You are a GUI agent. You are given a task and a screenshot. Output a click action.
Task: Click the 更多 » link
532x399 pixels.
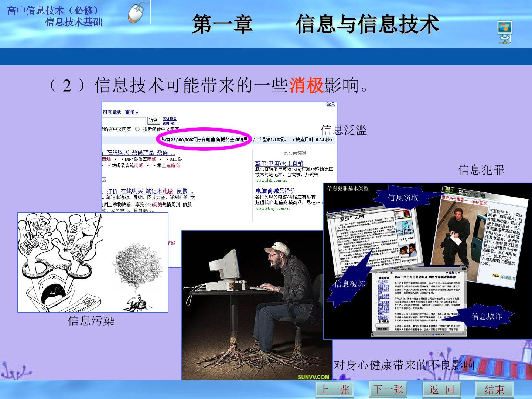[x=132, y=112]
